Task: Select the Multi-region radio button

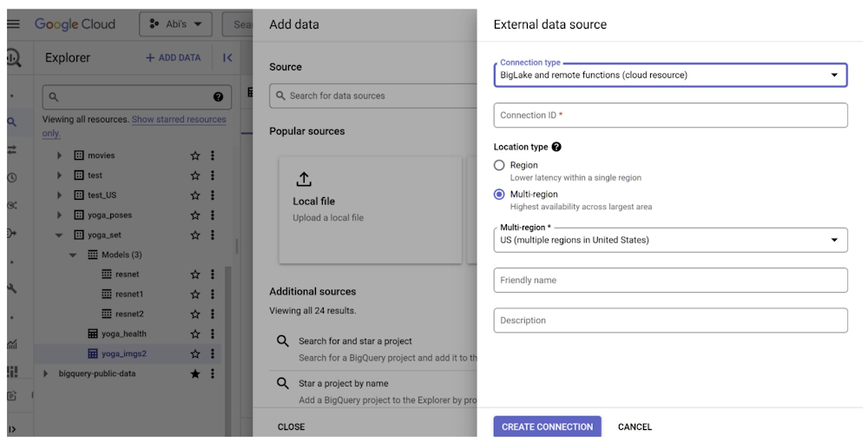Action: pyautogui.click(x=499, y=195)
